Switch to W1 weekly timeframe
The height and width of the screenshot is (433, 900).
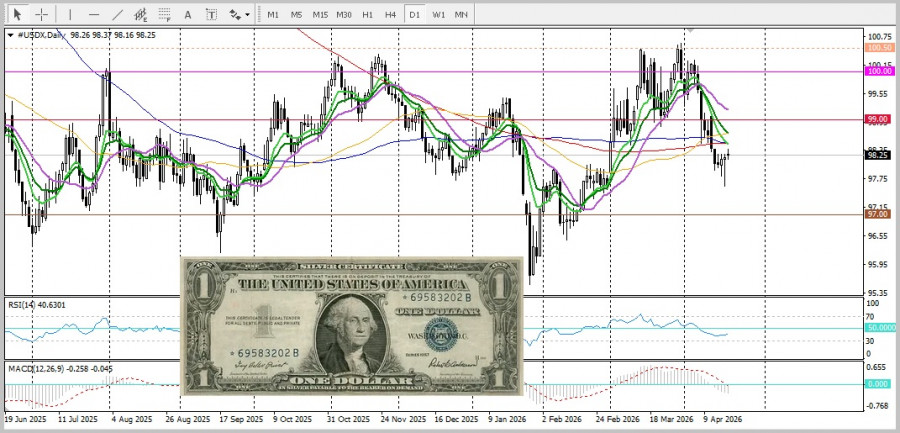[439, 14]
